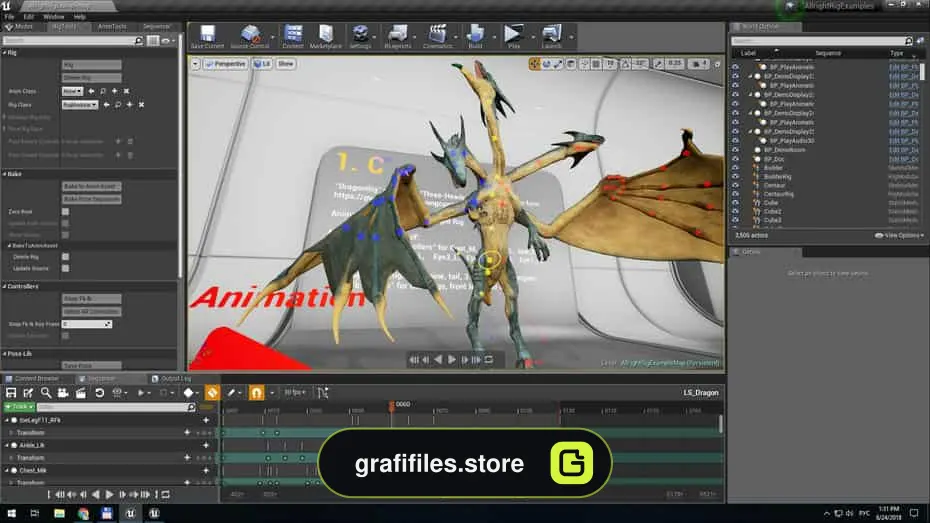Open the File menu

coord(9,17)
